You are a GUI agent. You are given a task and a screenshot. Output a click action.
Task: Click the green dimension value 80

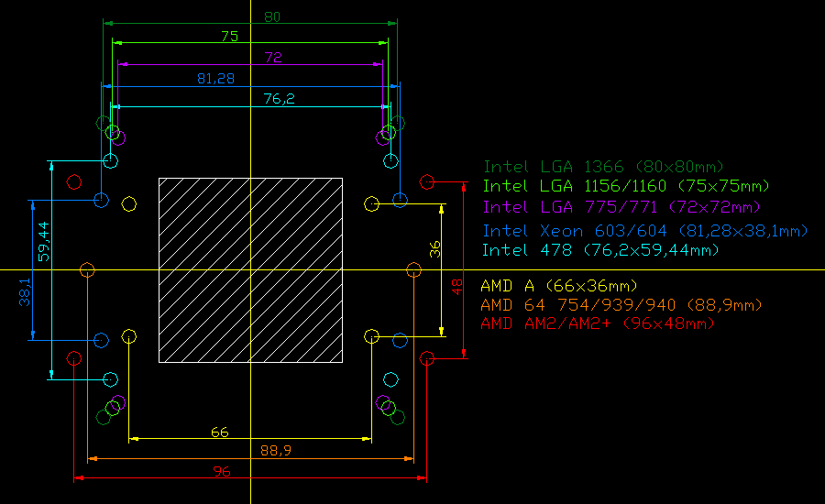[x=272, y=16]
